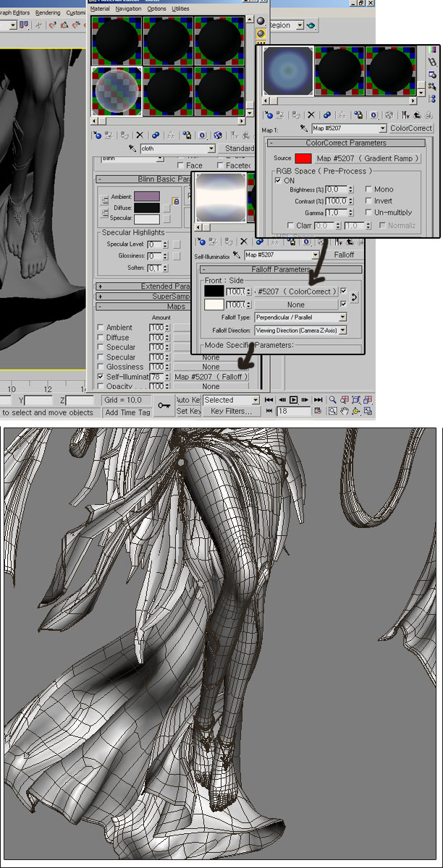Open Ambient color swatch

[x=146, y=195]
